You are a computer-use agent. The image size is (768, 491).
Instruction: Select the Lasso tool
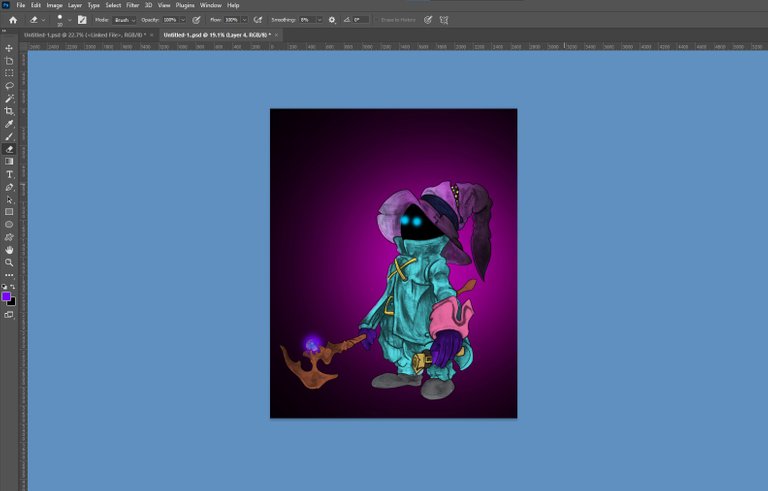9,86
